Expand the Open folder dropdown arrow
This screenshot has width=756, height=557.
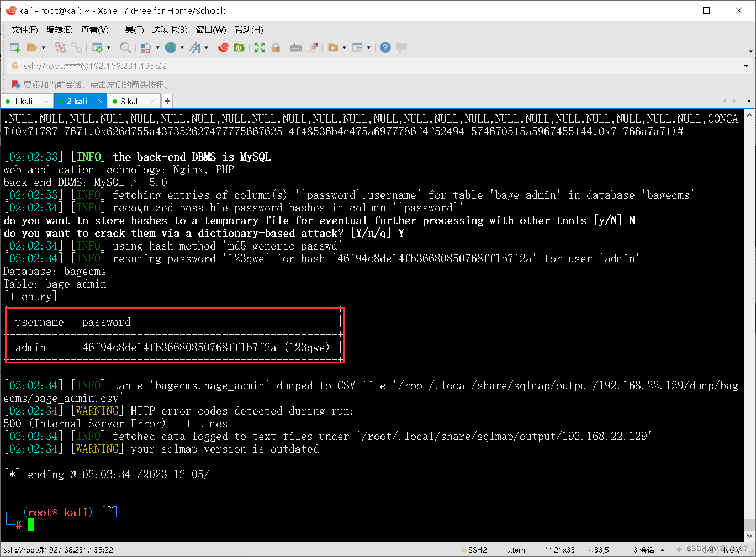[x=43, y=48]
